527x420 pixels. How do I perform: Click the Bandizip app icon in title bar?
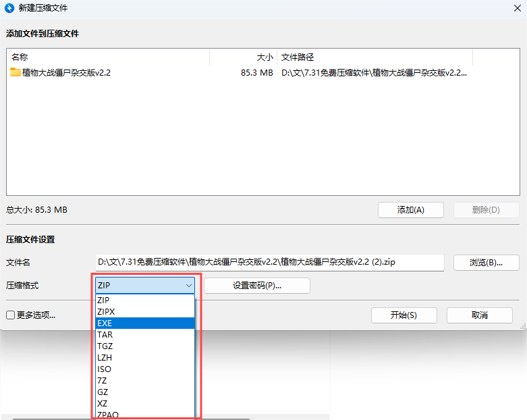click(x=9, y=7)
